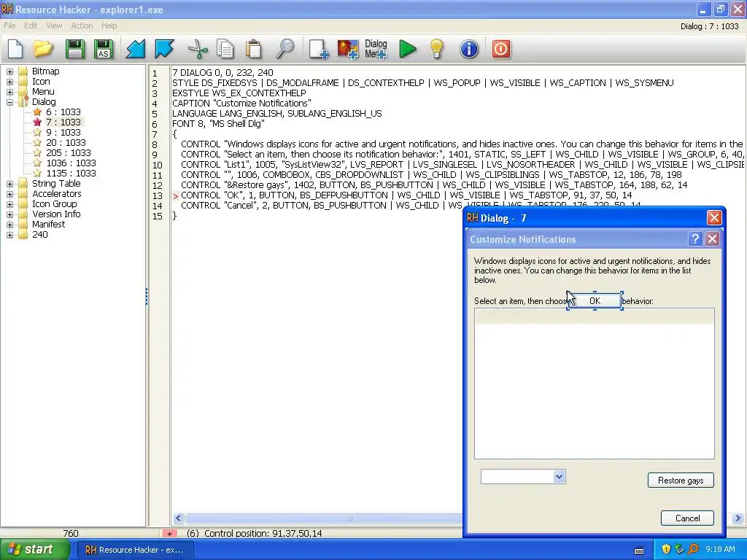Click the clock showing 9:18 AM
This screenshot has width=747, height=560.
point(720,550)
